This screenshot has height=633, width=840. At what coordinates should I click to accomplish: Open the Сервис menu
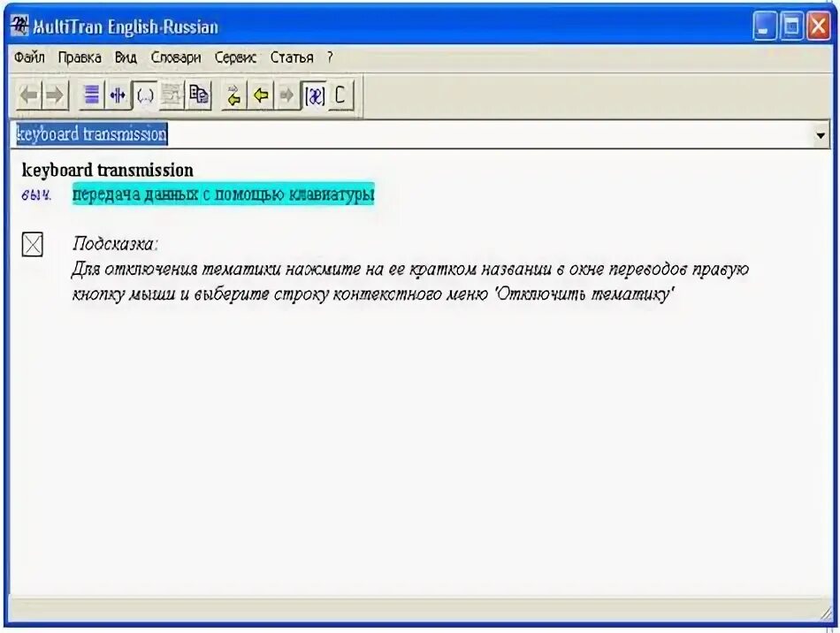(x=235, y=57)
